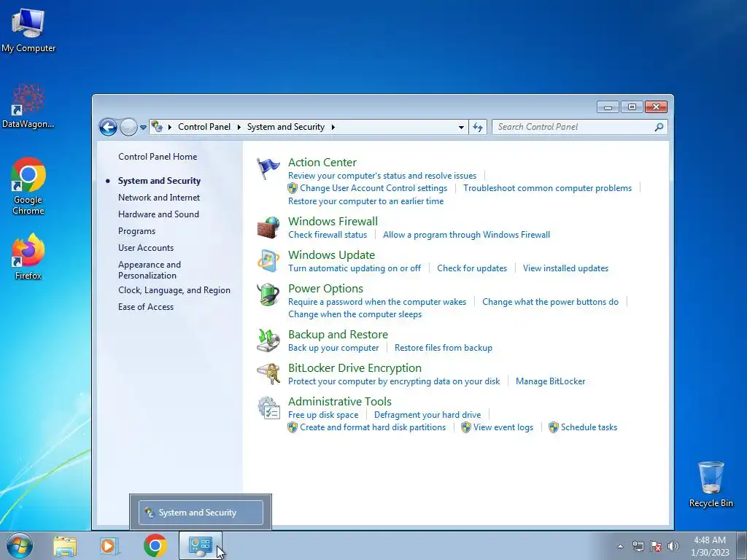This screenshot has height=560, width=747.
Task: Click the clock and date in the tray
Action: coord(710,546)
